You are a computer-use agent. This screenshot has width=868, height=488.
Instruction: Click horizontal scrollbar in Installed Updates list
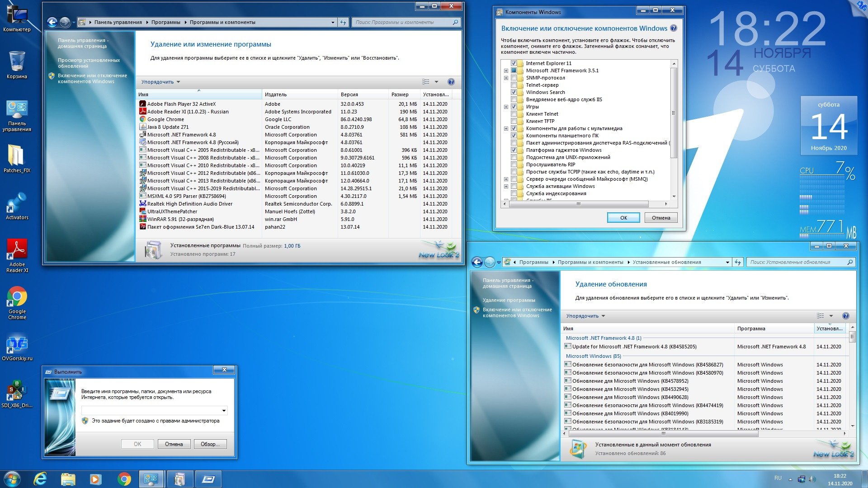(x=663, y=433)
